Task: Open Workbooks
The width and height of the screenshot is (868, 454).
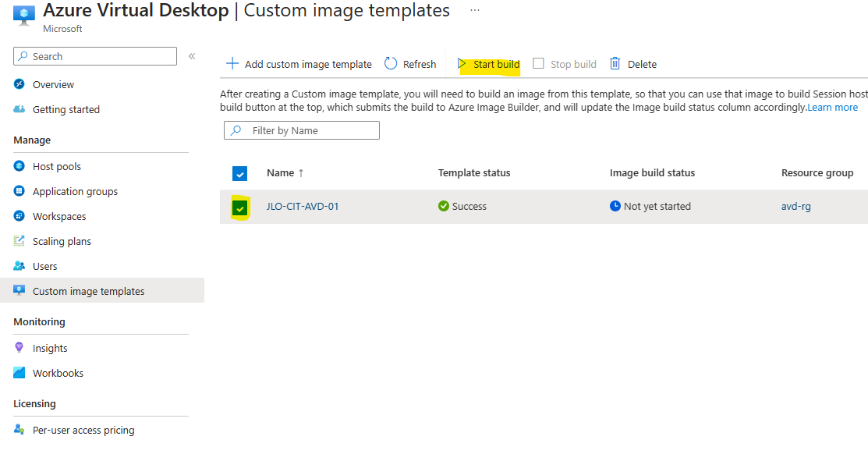Action: pos(58,373)
